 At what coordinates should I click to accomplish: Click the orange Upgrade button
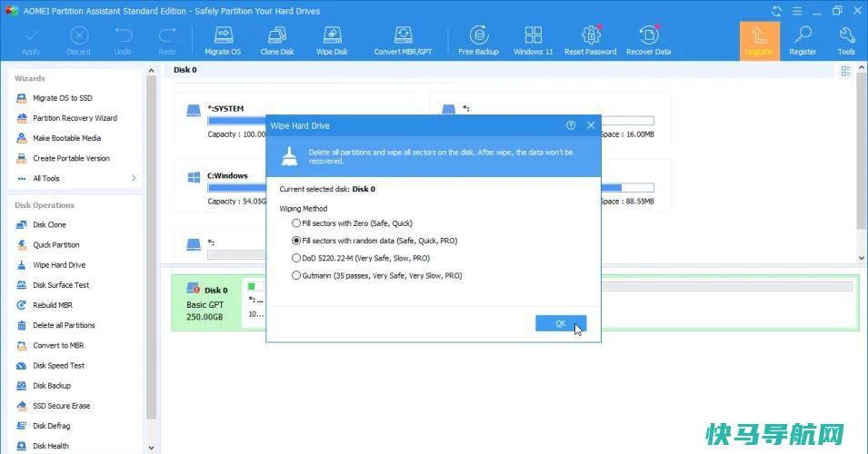[759, 41]
